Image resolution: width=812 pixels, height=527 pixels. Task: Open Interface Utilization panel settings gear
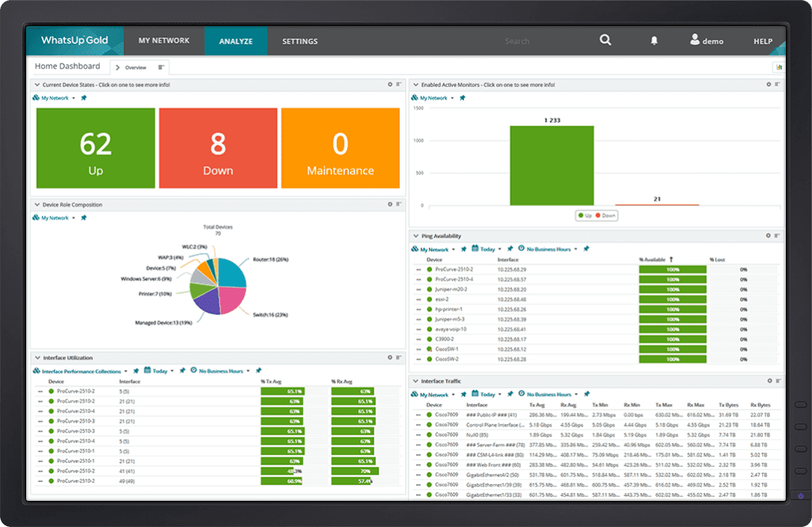(x=388, y=357)
